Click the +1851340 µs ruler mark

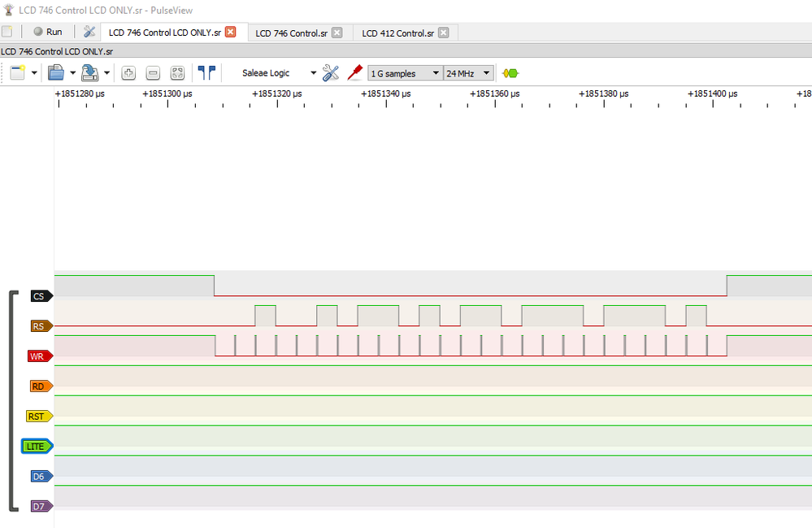click(x=386, y=94)
